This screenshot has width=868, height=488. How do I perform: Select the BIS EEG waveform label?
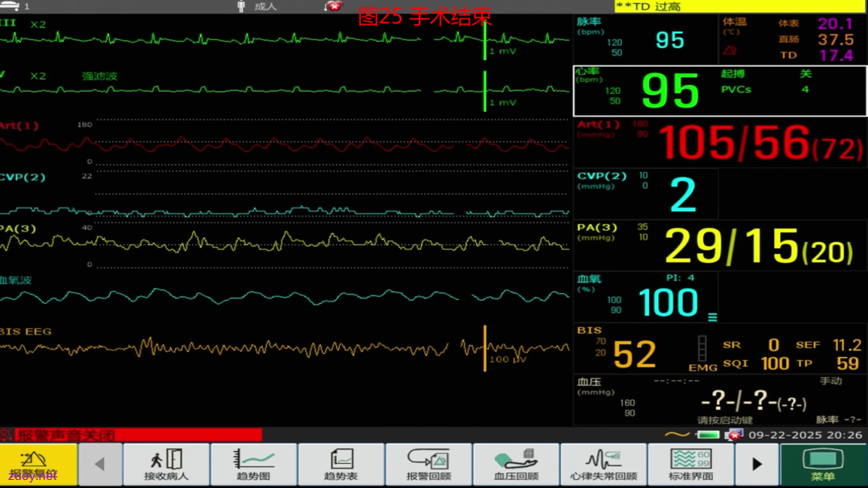click(x=26, y=331)
